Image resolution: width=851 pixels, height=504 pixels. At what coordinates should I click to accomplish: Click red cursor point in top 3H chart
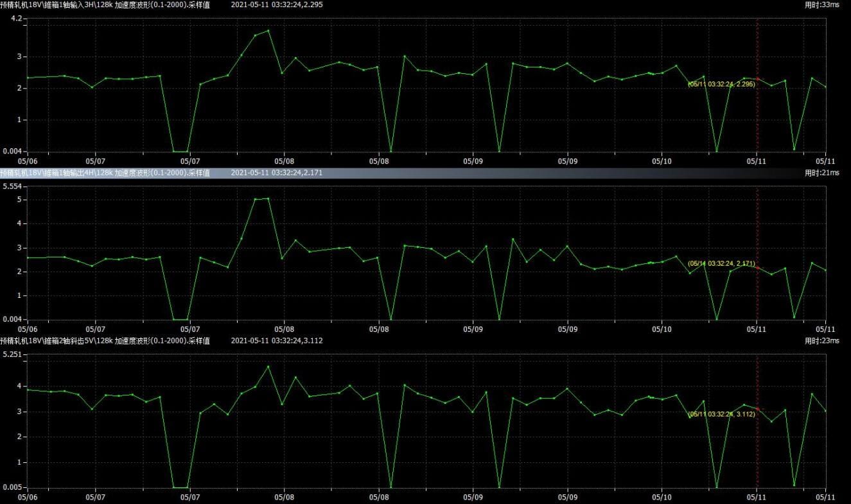757,79
